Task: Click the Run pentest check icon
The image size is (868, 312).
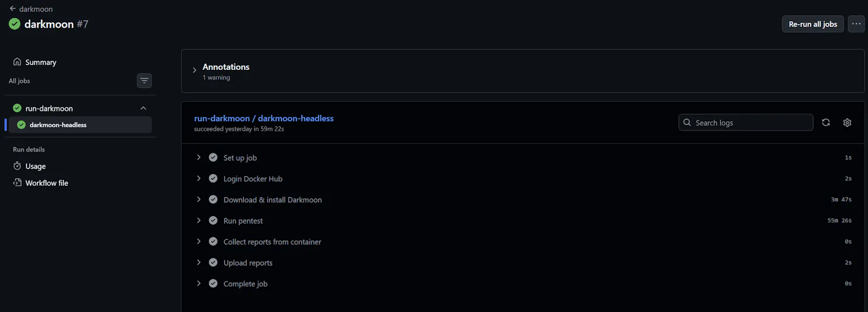Action: coord(213,220)
